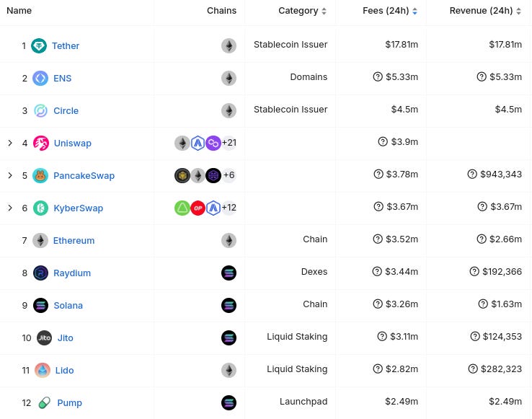The image size is (532, 419).
Task: Click Solana chain icon in Jito row
Action: [229, 338]
